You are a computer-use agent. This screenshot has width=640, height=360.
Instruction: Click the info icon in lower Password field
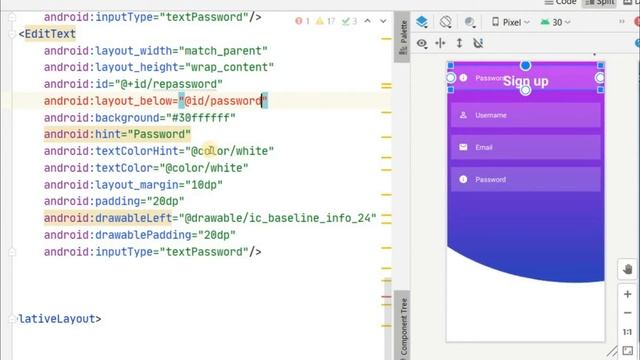463,179
